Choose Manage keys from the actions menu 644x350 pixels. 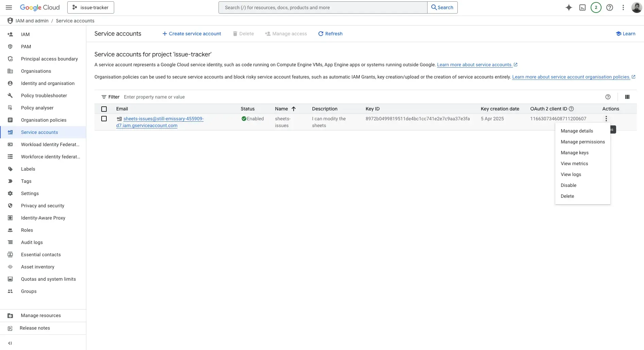(574, 153)
